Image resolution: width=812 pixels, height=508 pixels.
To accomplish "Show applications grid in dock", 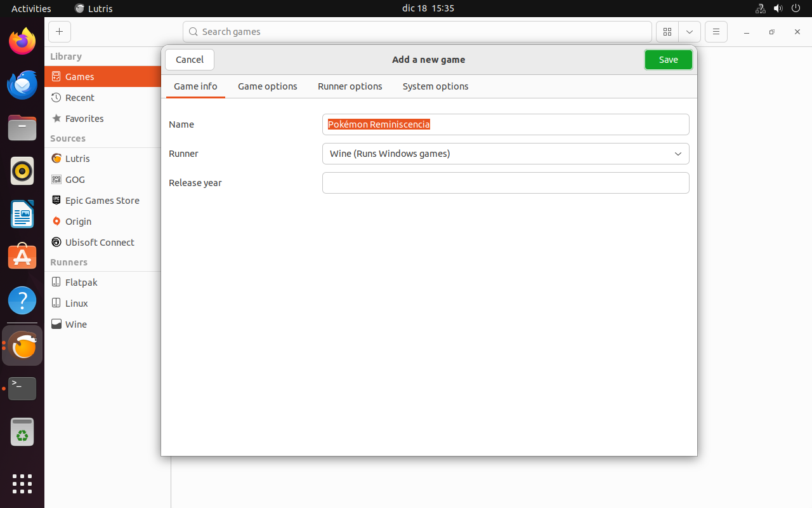I will click(x=22, y=483).
